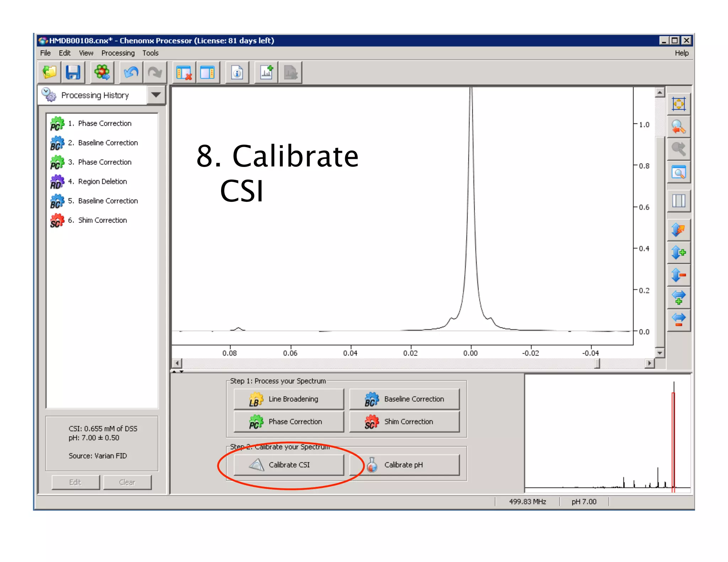Click the 499.83 MHz status bar entry

tap(528, 502)
